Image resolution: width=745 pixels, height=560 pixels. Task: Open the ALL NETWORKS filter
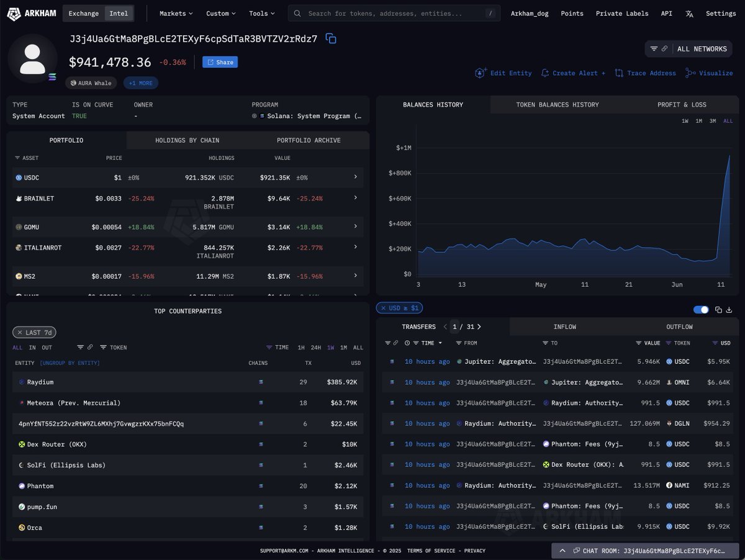pos(689,49)
